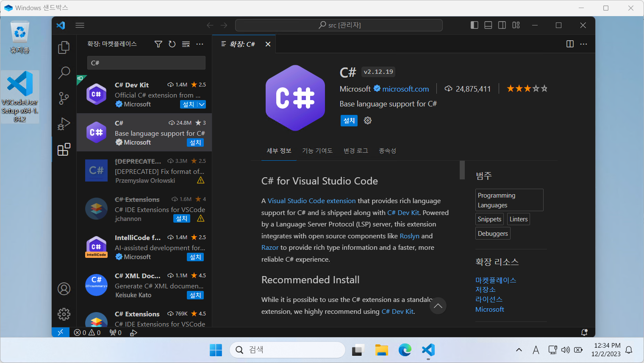Open the deprecated Przemysław Orłowski extension
644x363 pixels.
tap(144, 170)
